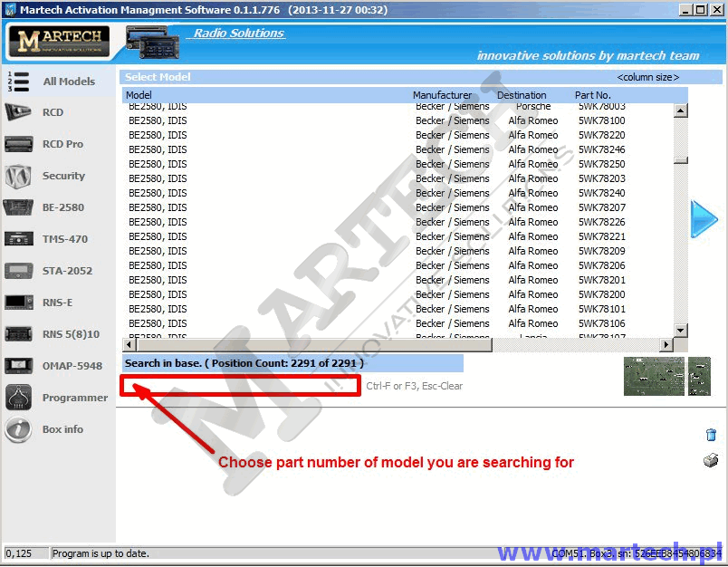Click the horizontal scrollbar left arrow
This screenshot has height=567, width=728.
[129, 344]
